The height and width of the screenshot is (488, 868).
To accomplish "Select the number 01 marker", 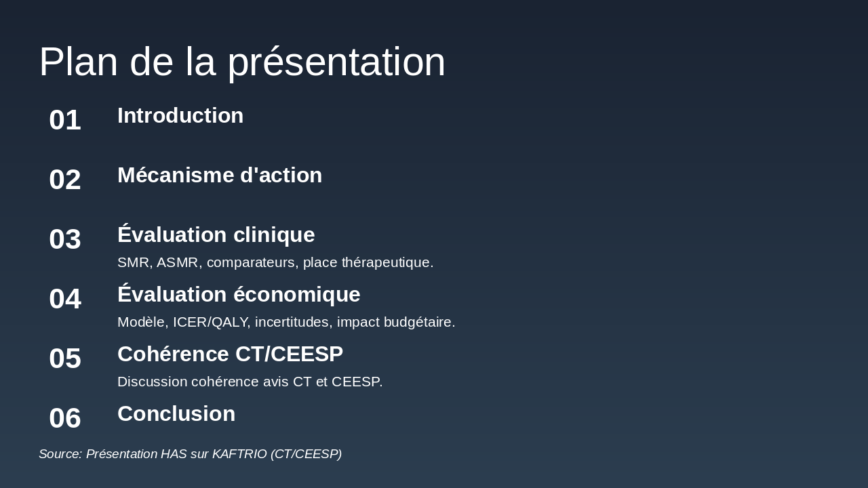I will (x=65, y=120).
